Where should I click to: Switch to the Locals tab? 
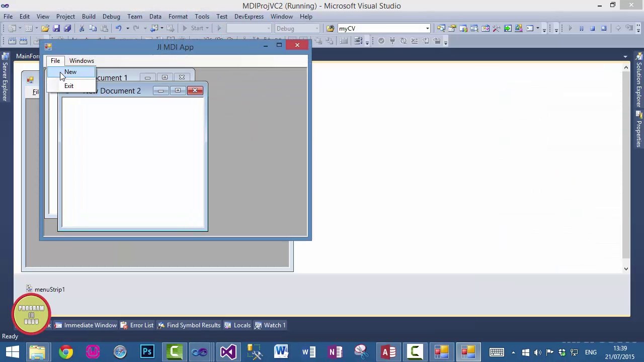click(237, 325)
